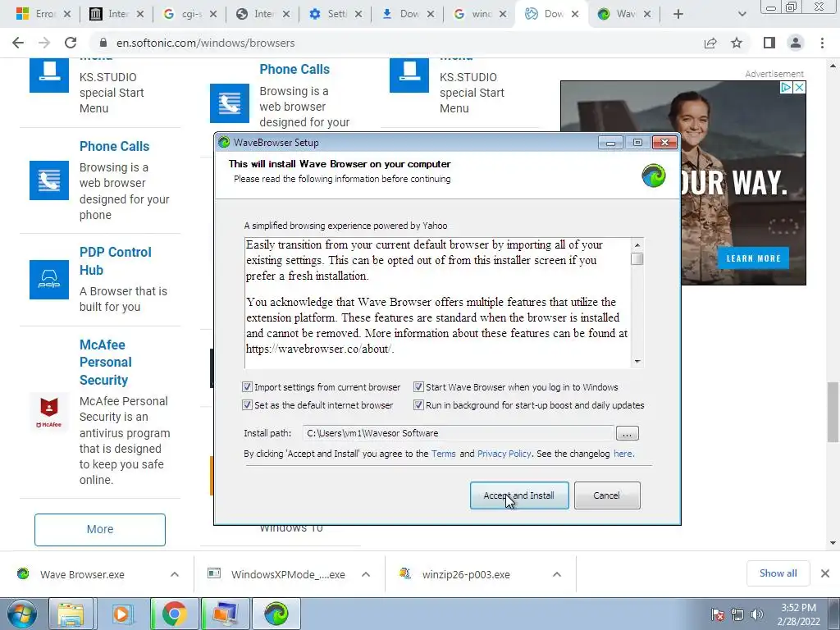Image resolution: width=840 pixels, height=630 pixels.
Task: Click the license text scrollbar thumb
Action: click(637, 258)
